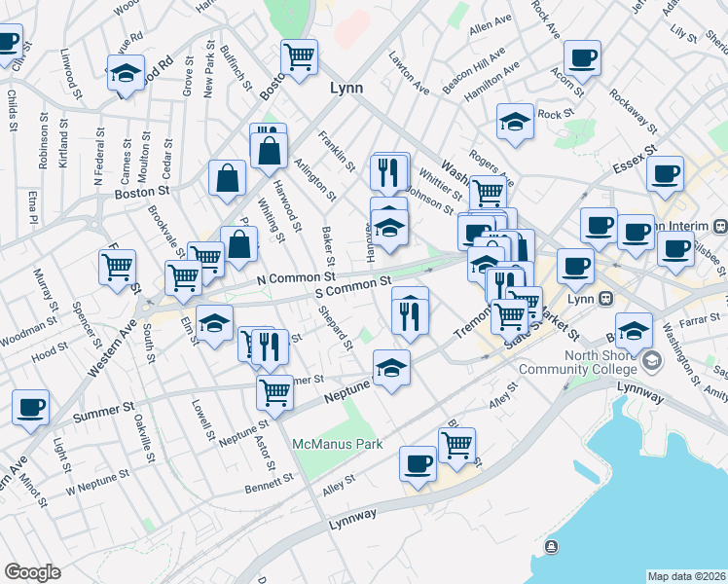728x584 pixels.
Task: Select the school marker on Neptune Blvd
Action: (392, 370)
